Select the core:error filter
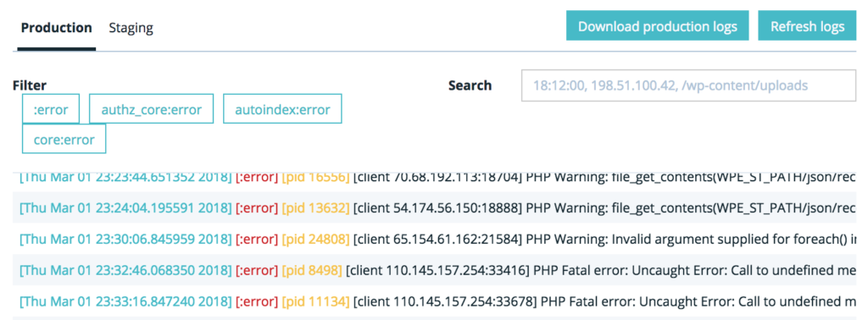868x320 pixels. [x=64, y=139]
